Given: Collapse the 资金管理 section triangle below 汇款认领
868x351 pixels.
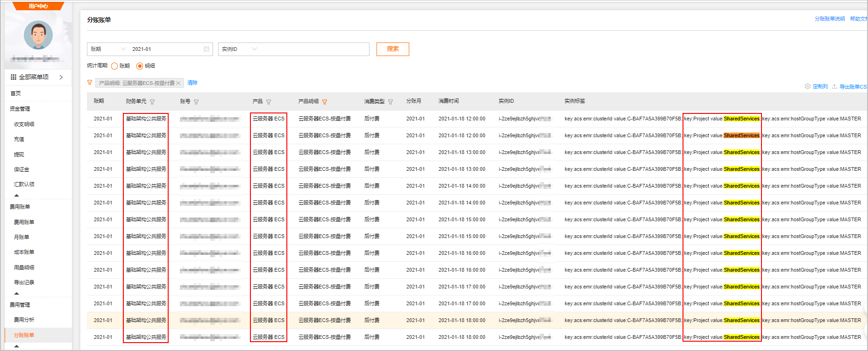Looking at the screenshot, I should point(17,196).
